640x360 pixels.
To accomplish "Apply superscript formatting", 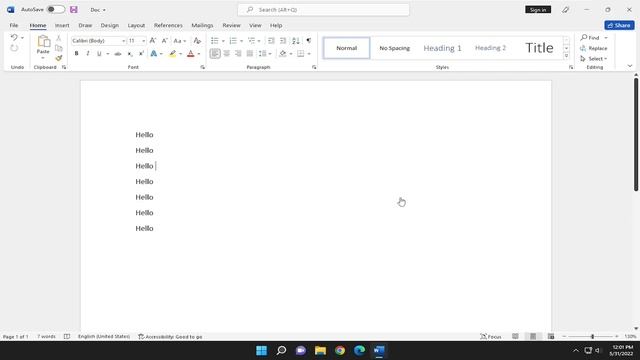I will click(x=141, y=54).
